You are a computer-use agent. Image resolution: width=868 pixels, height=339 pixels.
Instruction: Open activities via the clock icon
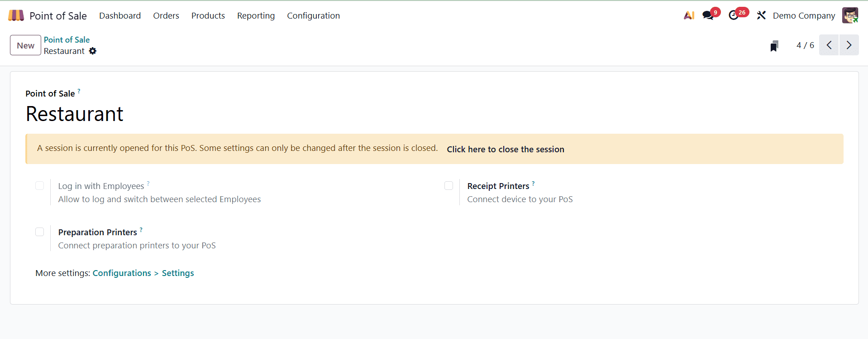tap(734, 15)
